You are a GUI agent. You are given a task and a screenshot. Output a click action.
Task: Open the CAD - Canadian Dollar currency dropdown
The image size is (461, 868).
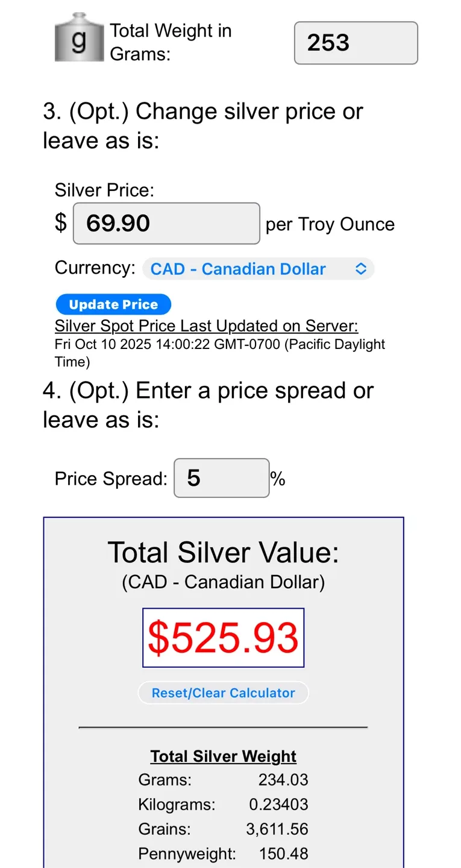tap(259, 269)
